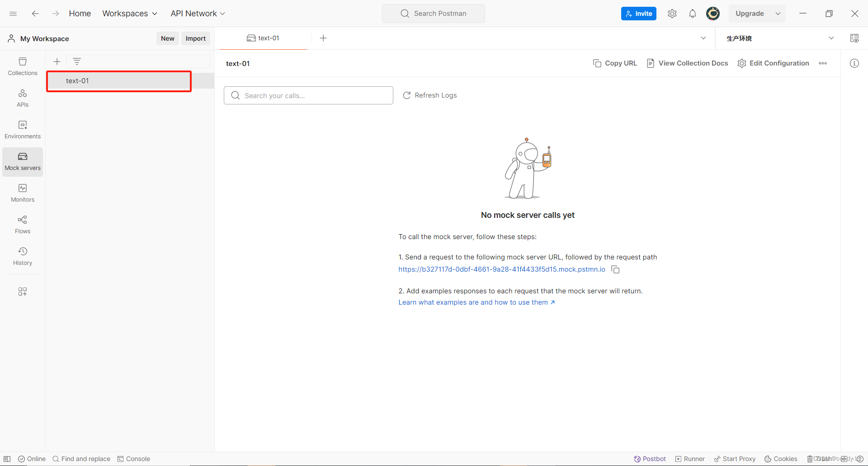Open Cookies manager
Screen dimensions: 868x466
[781, 459]
